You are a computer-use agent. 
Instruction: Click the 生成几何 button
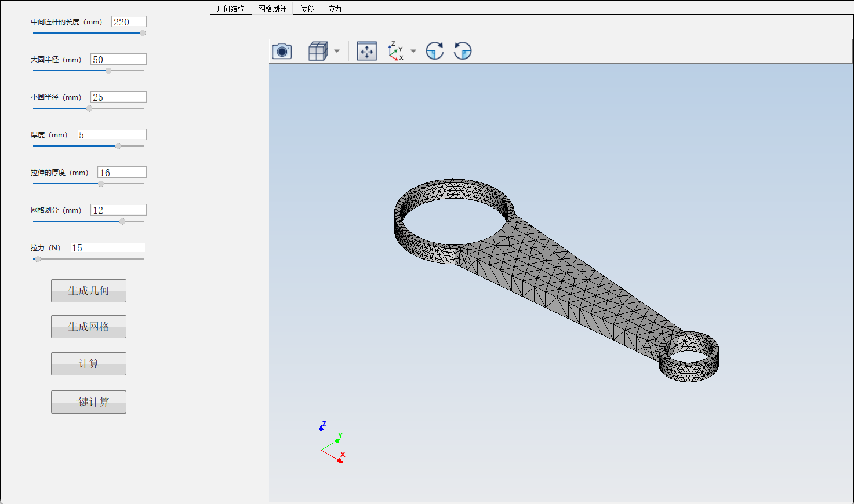tap(89, 291)
